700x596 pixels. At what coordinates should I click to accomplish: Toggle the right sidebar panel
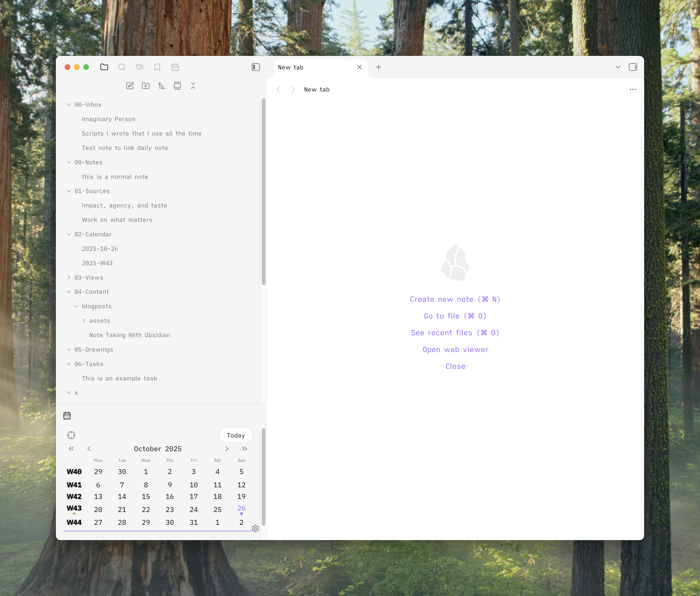coord(633,67)
